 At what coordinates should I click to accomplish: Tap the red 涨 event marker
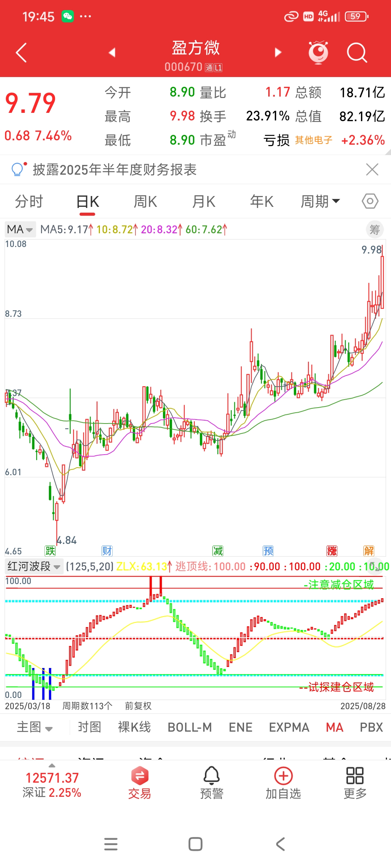coord(332,551)
